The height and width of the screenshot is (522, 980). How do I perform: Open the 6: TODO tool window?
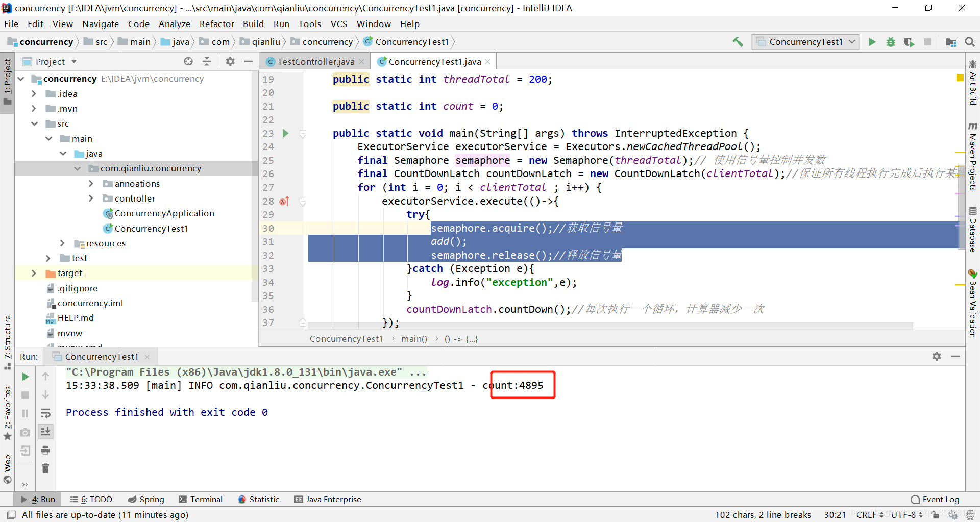[91, 499]
